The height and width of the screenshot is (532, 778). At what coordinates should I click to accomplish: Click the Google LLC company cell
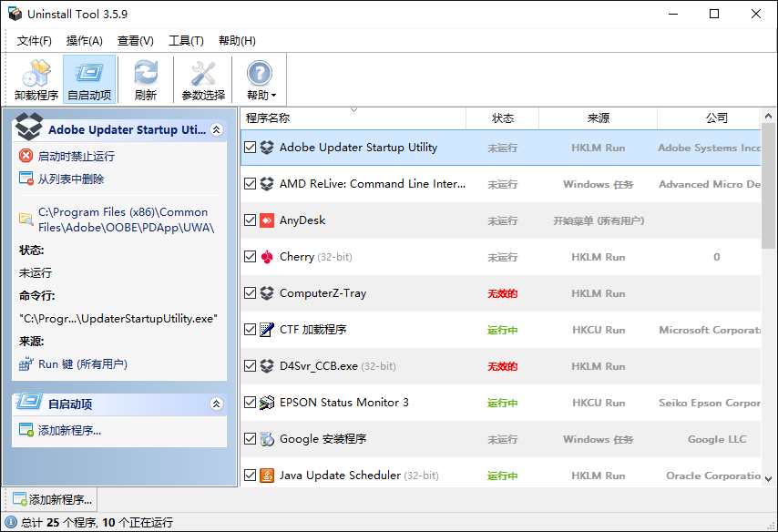717,439
